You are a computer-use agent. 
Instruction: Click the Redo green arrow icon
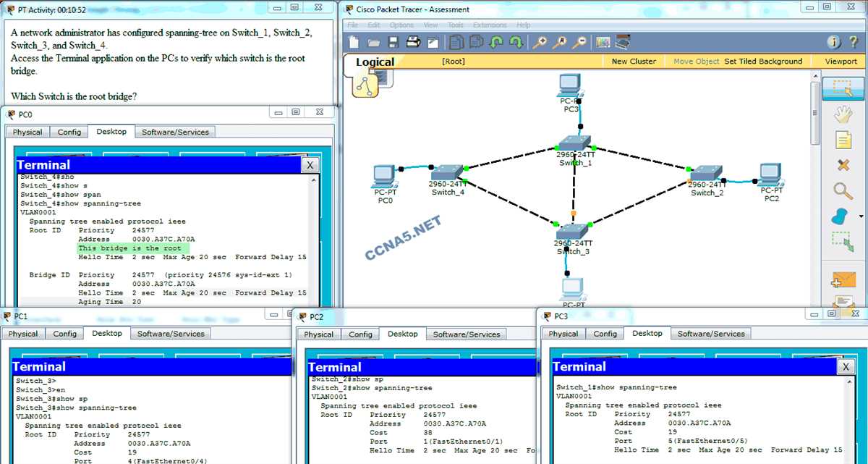[516, 42]
